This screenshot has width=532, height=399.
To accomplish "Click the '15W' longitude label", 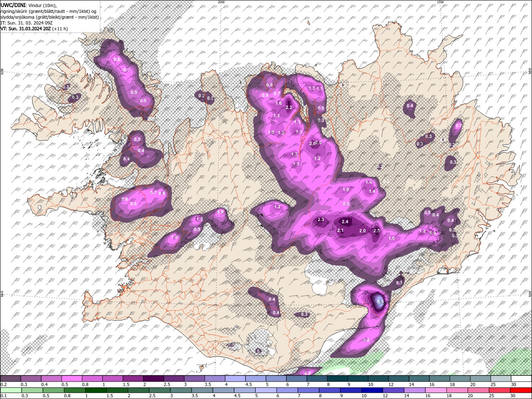I will click(440, 2).
